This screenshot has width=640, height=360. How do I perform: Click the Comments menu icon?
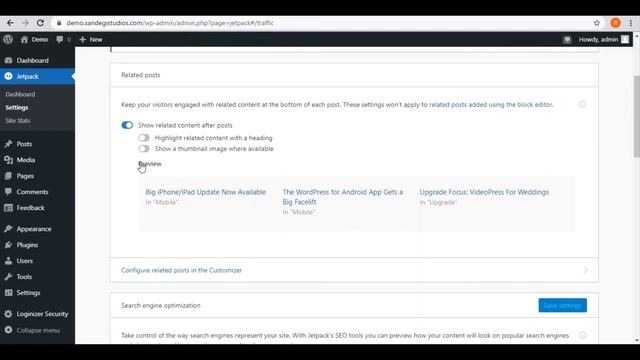tap(9, 192)
